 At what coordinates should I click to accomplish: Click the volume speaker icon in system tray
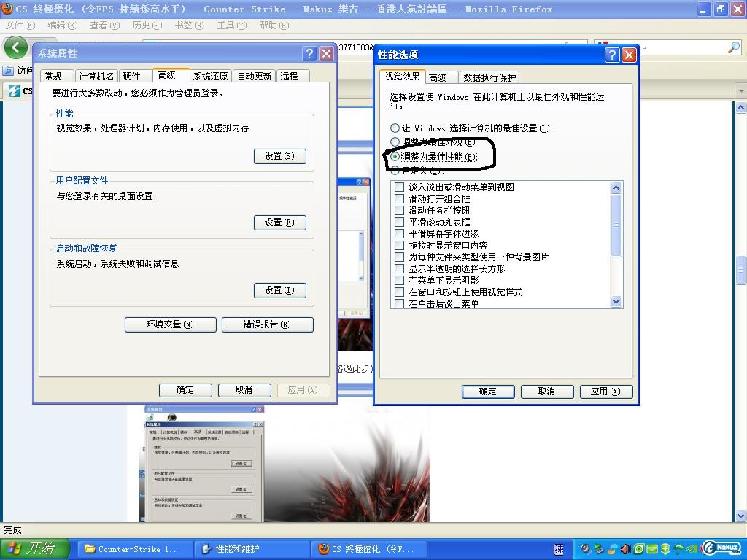(x=625, y=550)
